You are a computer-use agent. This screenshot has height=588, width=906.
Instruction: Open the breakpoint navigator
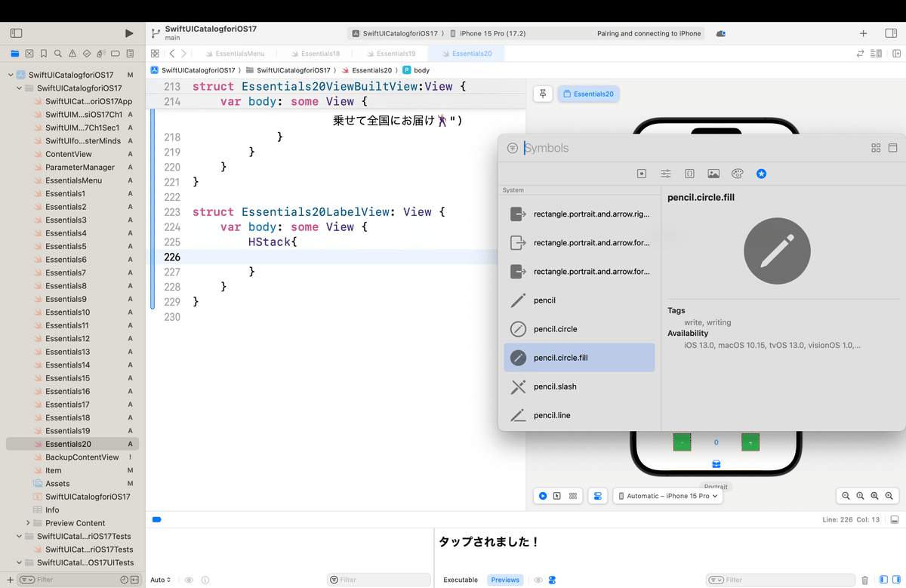tap(116, 54)
